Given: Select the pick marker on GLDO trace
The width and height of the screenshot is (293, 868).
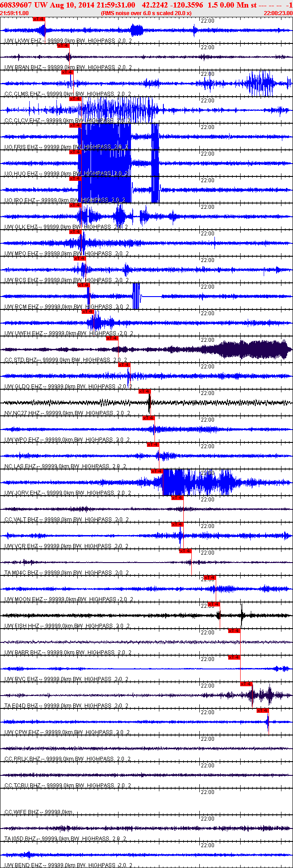Looking at the screenshot, I should [x=124, y=365].
